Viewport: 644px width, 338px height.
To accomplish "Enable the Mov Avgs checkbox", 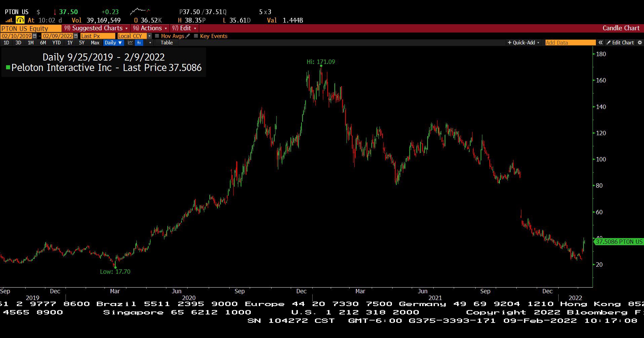I will pyautogui.click(x=157, y=36).
